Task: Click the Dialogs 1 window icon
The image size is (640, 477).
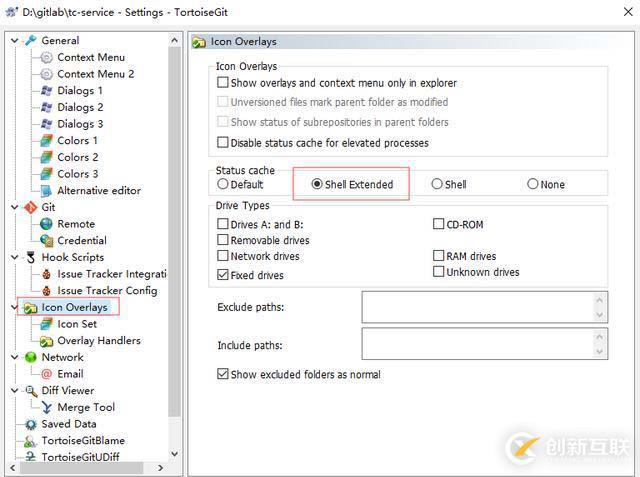Action: [47, 91]
